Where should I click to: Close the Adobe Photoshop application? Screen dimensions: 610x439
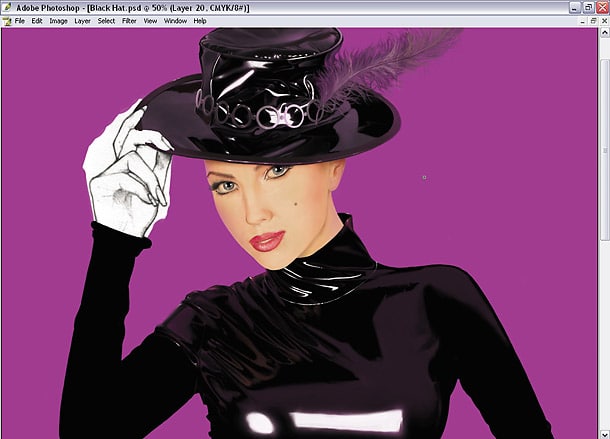602,7
